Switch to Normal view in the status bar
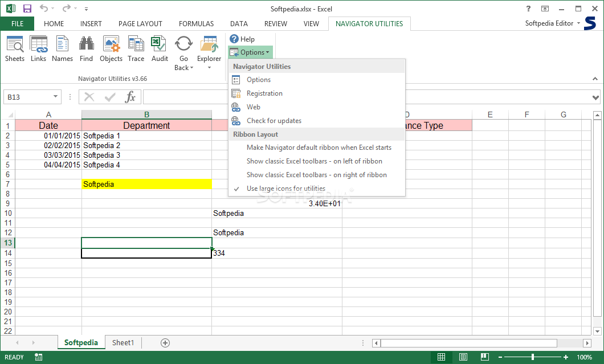Screen dimensions: 604x364 tap(441, 357)
